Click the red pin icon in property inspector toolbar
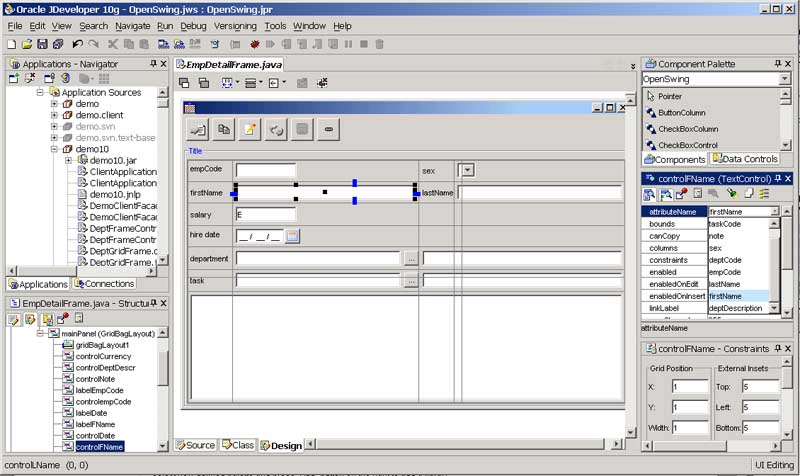This screenshot has width=800, height=476. (x=682, y=194)
